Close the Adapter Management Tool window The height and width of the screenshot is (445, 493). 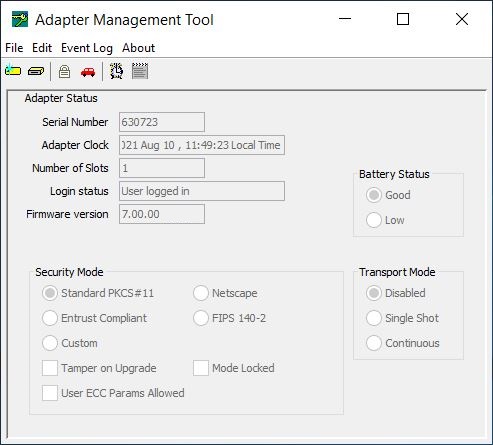[x=462, y=19]
